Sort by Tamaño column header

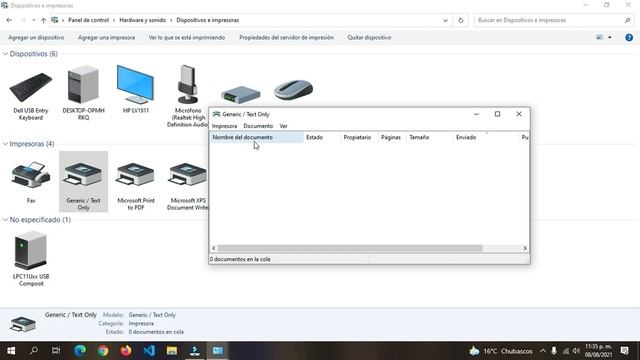point(430,138)
